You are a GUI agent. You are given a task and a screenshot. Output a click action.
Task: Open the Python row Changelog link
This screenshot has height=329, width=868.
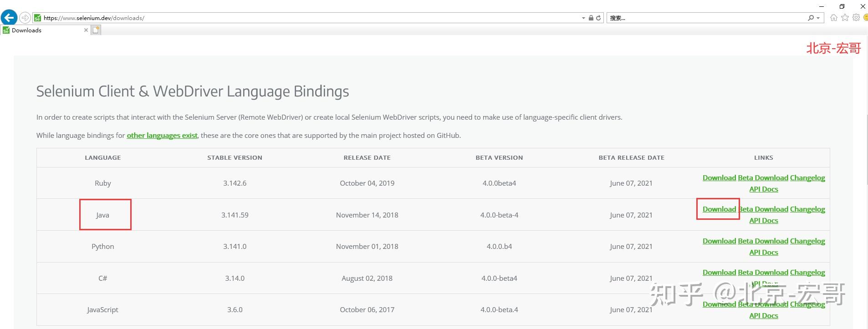click(807, 241)
